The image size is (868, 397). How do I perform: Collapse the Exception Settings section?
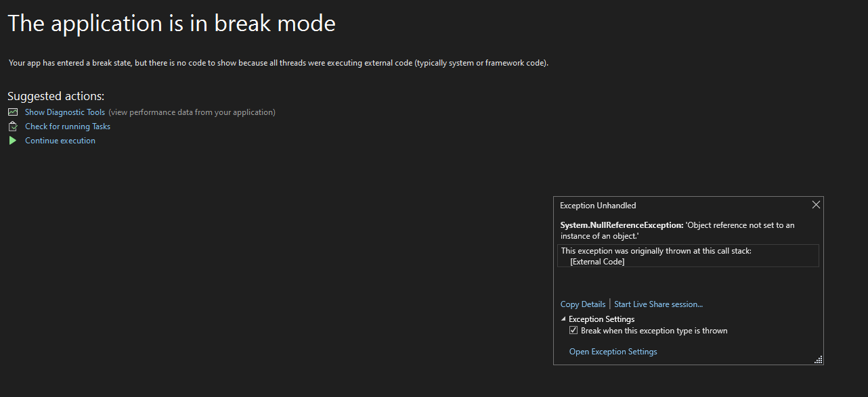563,319
